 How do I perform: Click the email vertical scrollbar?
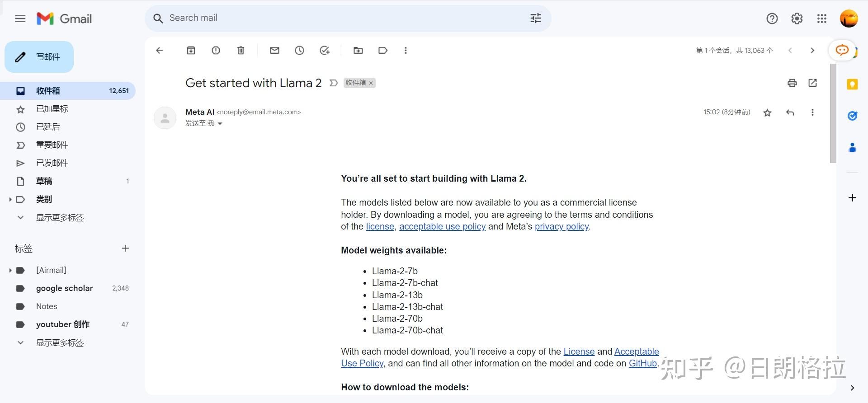tap(833, 113)
